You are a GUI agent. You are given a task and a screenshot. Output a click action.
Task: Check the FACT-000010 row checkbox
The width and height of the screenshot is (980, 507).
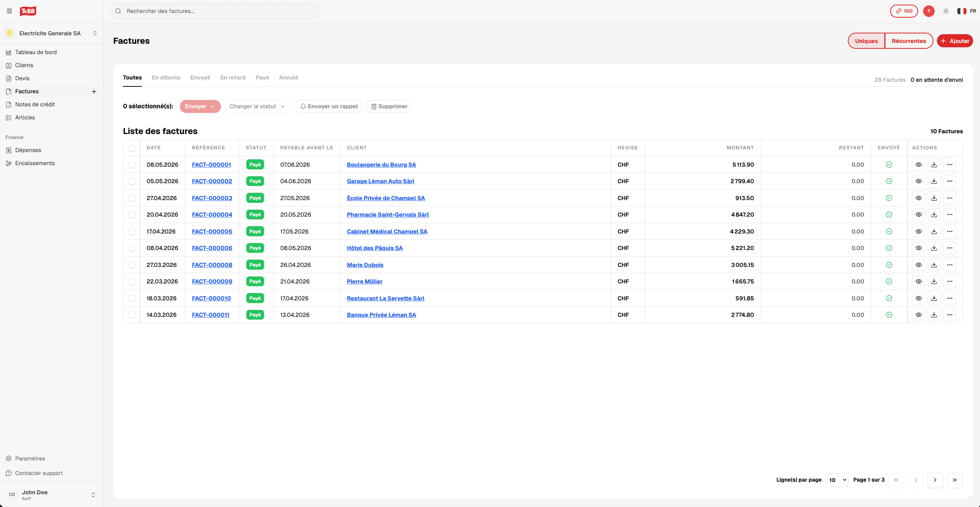(x=131, y=298)
